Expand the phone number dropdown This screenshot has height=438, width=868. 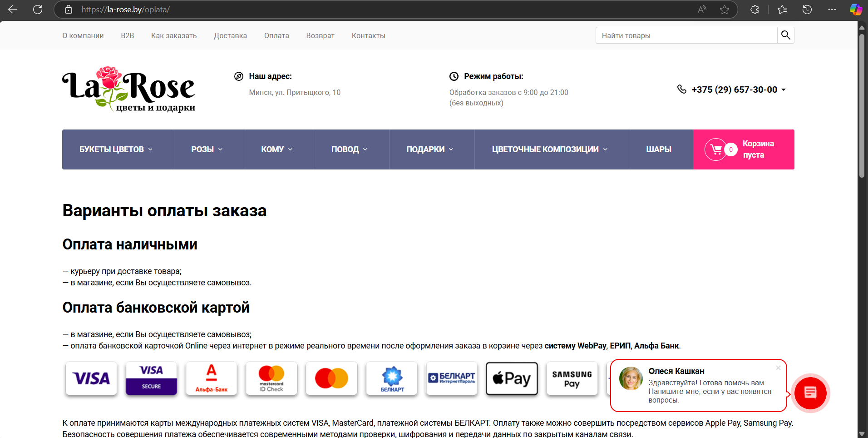tap(784, 90)
